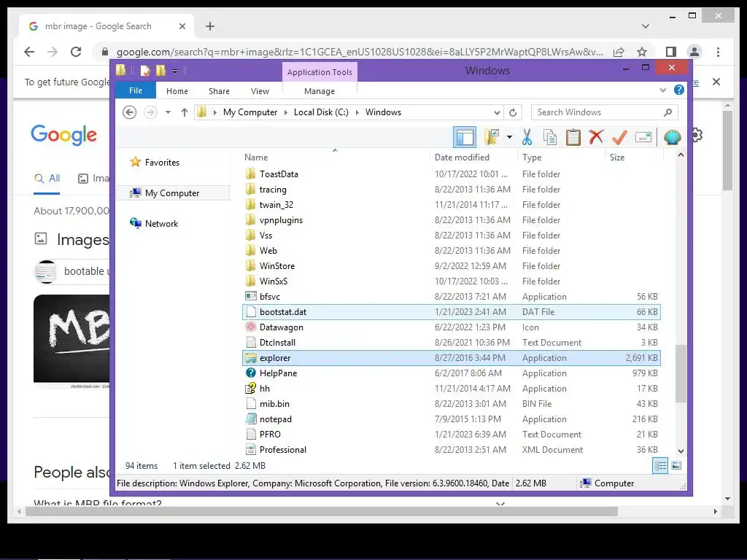Click the blue Help question mark icon

[679, 90]
